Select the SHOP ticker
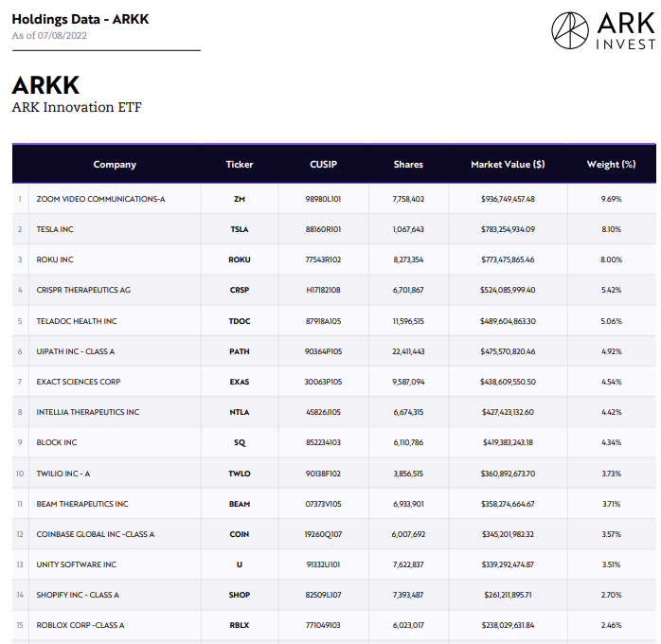Image resolution: width=661 pixels, height=644 pixels. pyautogui.click(x=240, y=595)
